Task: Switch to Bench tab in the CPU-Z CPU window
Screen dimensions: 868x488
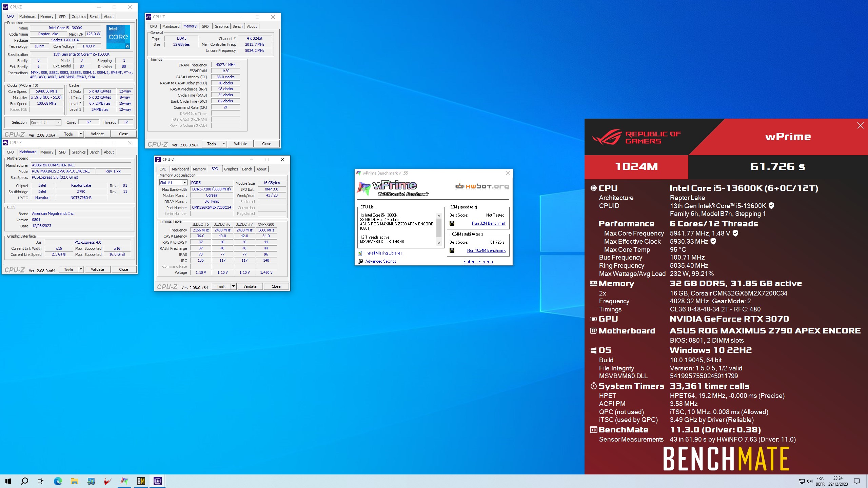Action: click(95, 17)
